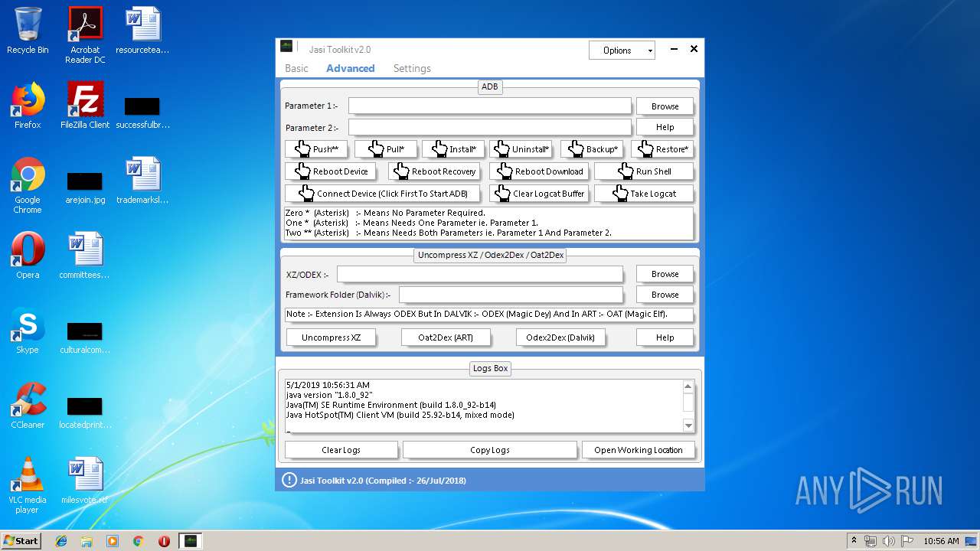Click the Backup* hand button
Screen dimensions: 980x551
click(x=593, y=149)
